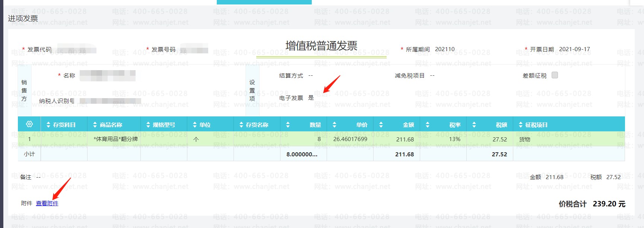Toggle the 差额征税 checkbox
The width and height of the screenshot is (644, 228).
(x=555, y=75)
